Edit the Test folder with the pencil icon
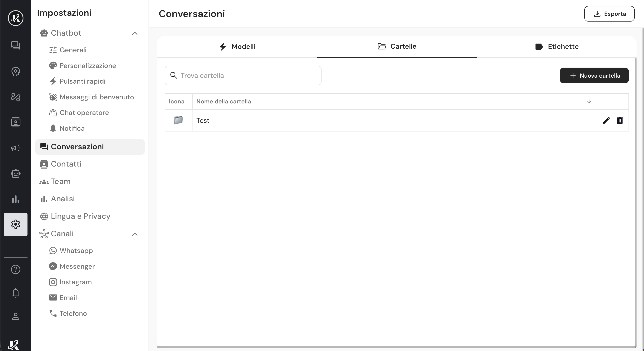Viewport: 644px width, 351px height. 606,120
